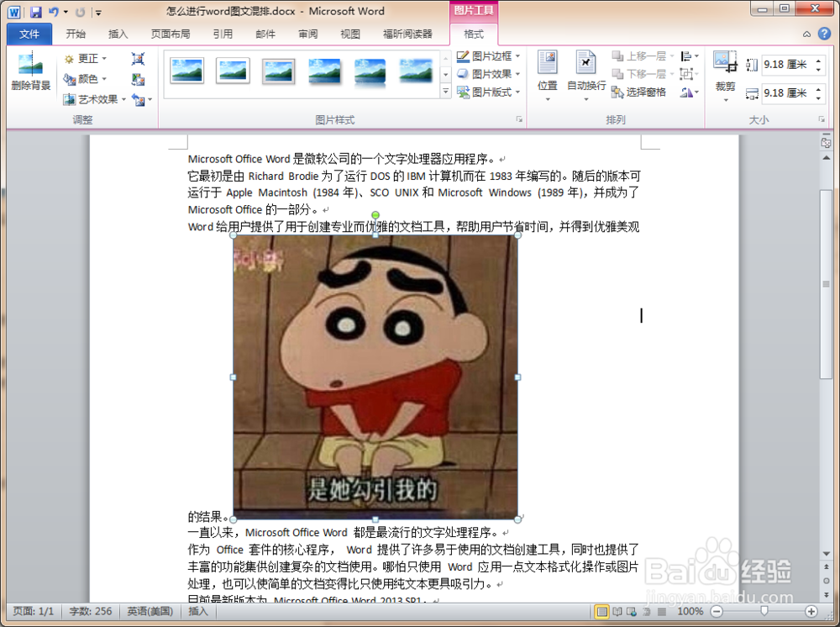Click the zoom in plus button
Image resolution: width=840 pixels, height=627 pixels.
(811, 612)
